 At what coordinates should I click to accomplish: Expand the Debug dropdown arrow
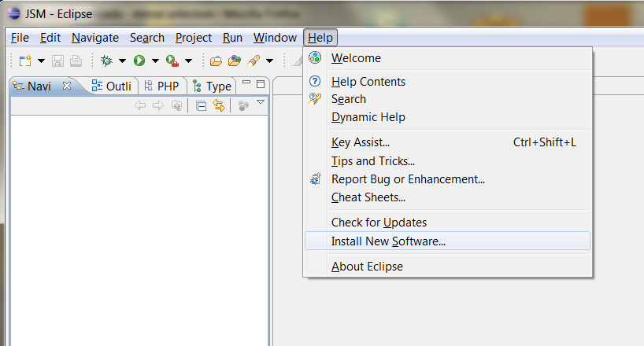(x=122, y=61)
